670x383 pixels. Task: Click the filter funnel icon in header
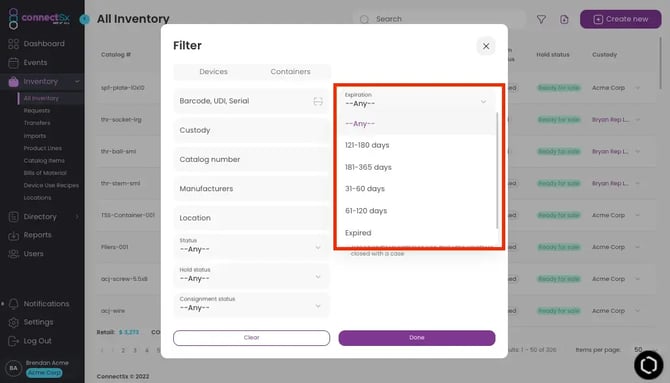[541, 19]
